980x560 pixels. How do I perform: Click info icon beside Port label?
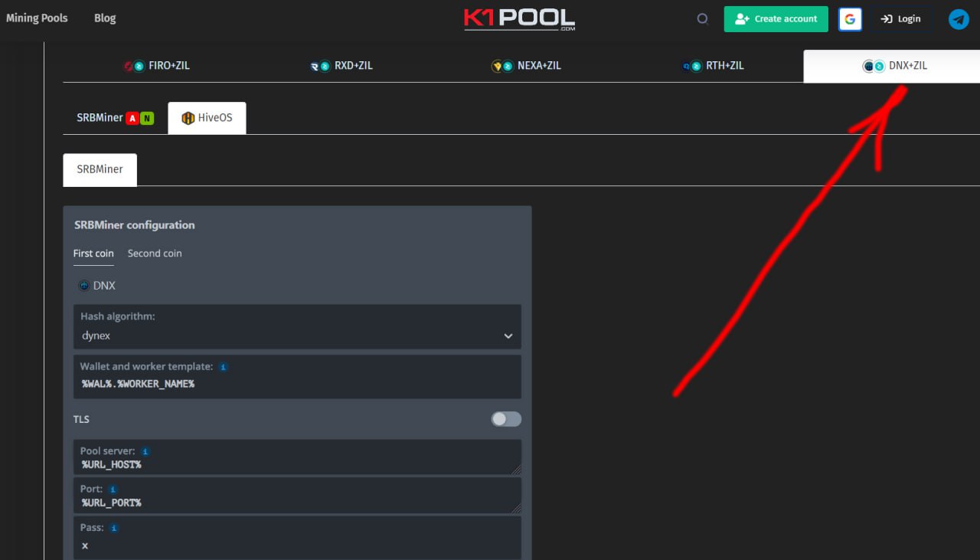pyautogui.click(x=113, y=490)
